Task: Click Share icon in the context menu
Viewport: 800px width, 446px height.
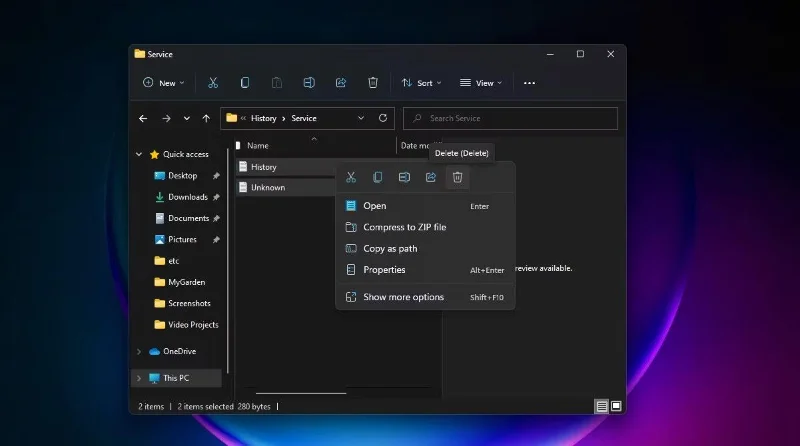Action: point(431,177)
